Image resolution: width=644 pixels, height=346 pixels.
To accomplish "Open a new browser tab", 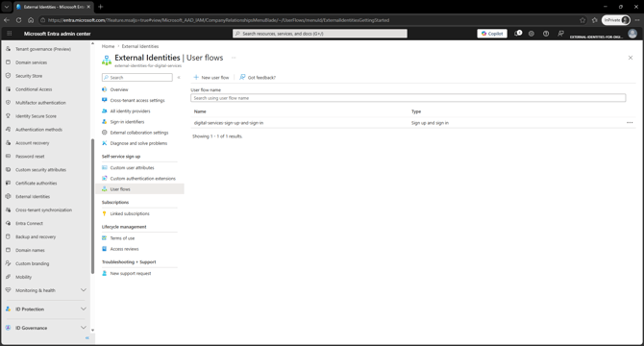I will 101,7.
